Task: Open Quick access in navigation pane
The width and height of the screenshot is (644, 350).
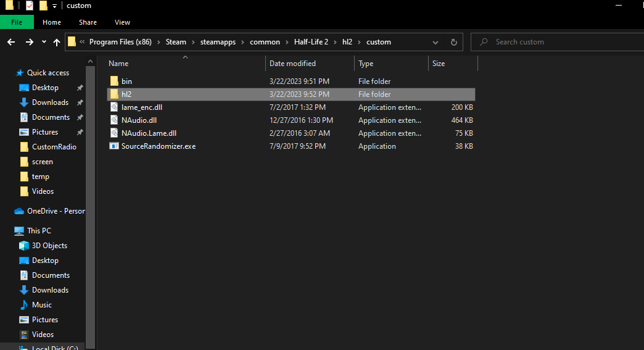Action: pos(48,73)
